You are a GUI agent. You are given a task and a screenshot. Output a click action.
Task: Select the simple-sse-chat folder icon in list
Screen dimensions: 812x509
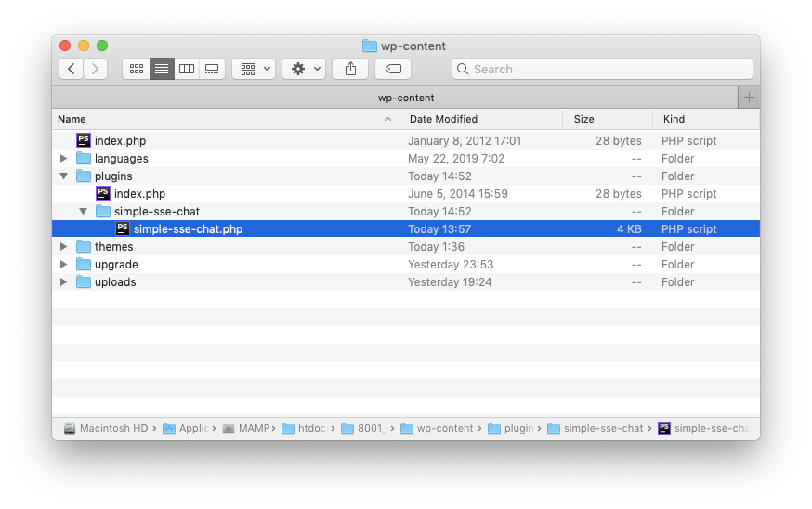coord(103,211)
